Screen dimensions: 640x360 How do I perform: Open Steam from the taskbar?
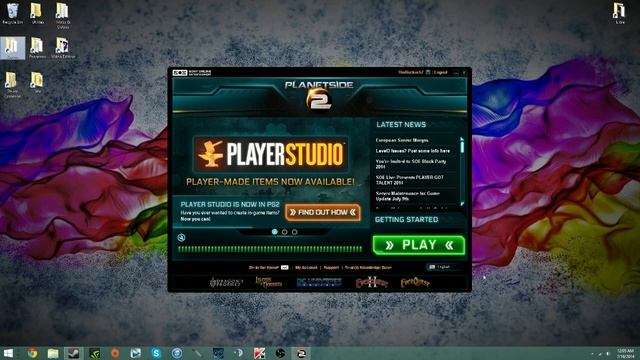(x=73, y=353)
